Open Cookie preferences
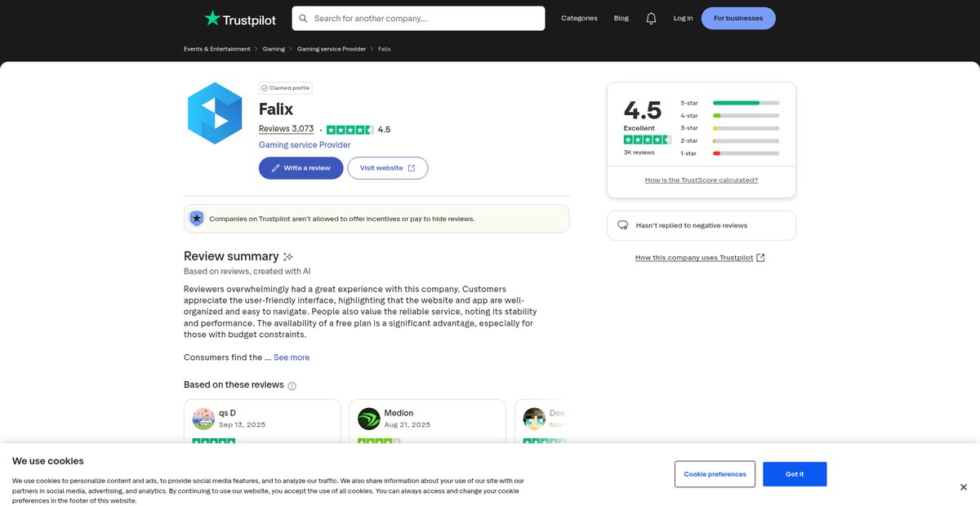 click(x=715, y=474)
